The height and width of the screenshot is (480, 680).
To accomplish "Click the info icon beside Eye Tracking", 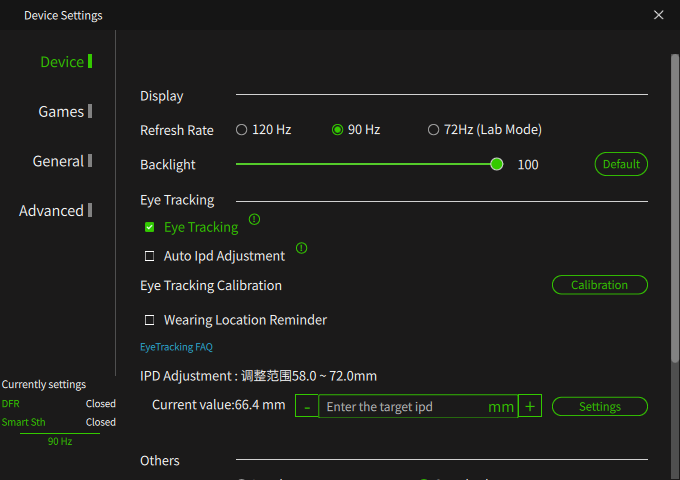I will 254,219.
